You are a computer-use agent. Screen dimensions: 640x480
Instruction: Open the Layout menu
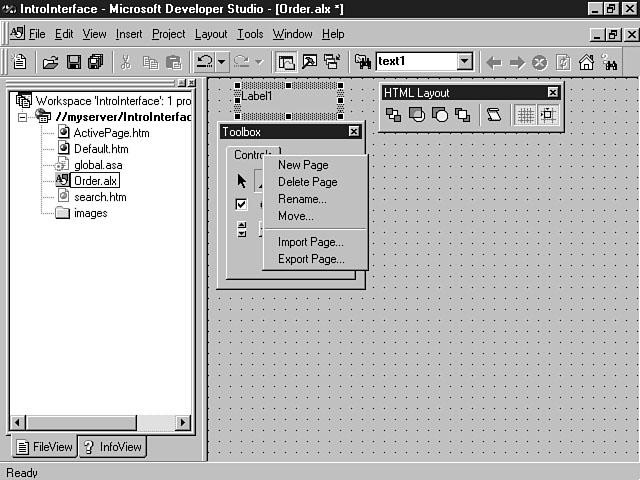[211, 34]
